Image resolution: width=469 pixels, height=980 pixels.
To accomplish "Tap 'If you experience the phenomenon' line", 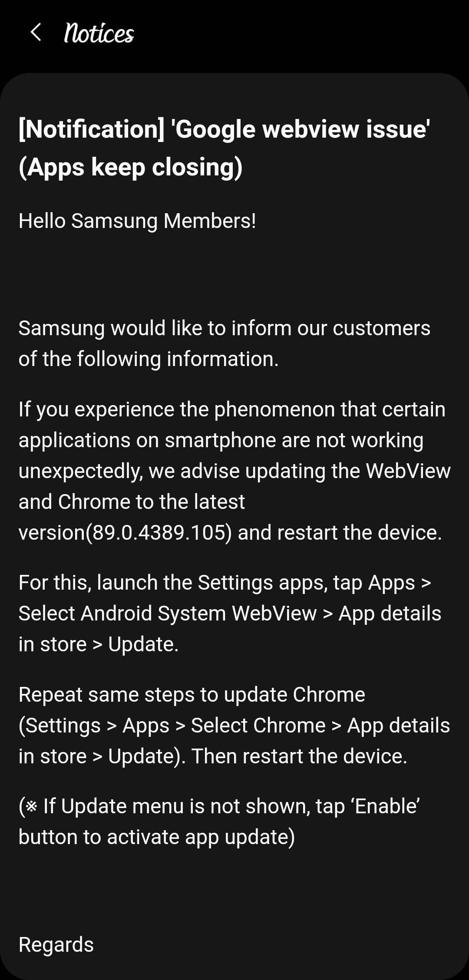I will 232,409.
